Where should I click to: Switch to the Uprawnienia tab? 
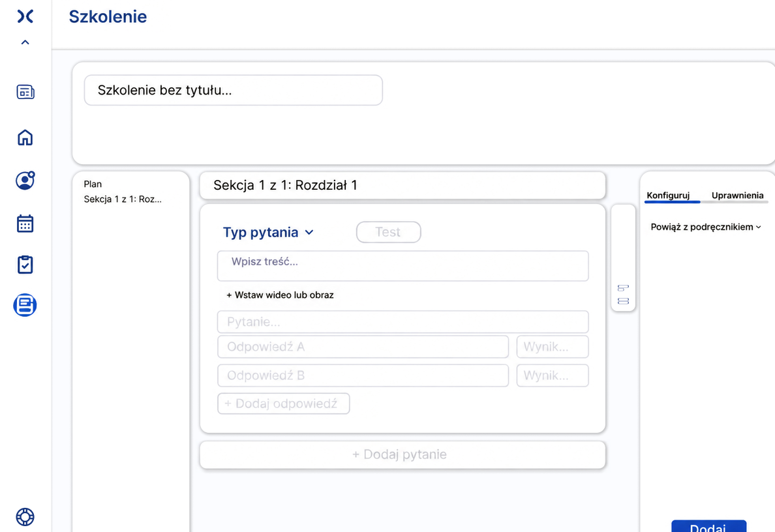(x=737, y=195)
